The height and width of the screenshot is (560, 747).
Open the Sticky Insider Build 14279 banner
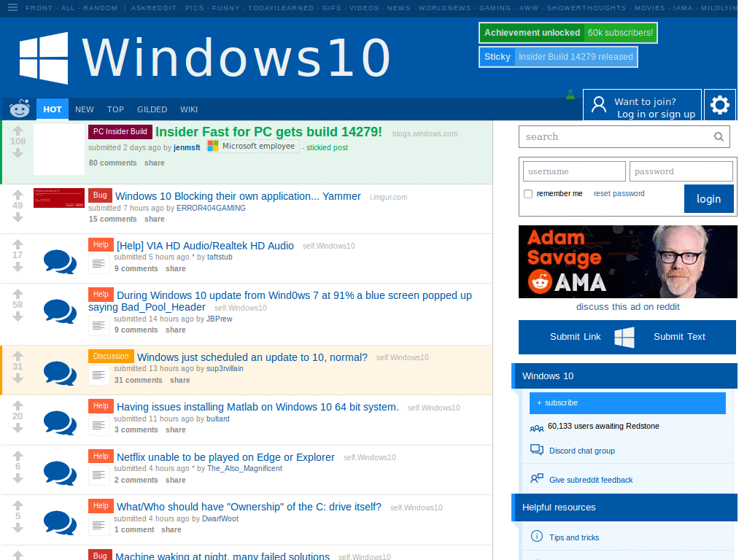coord(558,57)
